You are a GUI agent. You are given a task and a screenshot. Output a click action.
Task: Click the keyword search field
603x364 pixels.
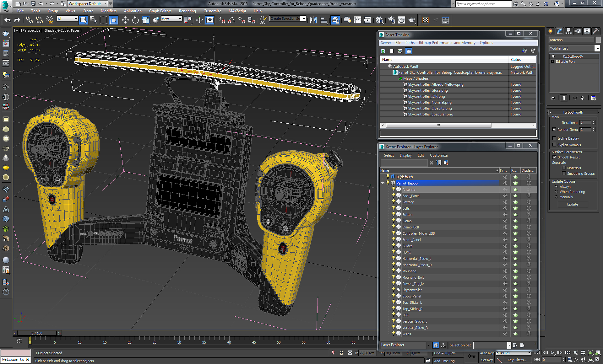tap(483, 4)
